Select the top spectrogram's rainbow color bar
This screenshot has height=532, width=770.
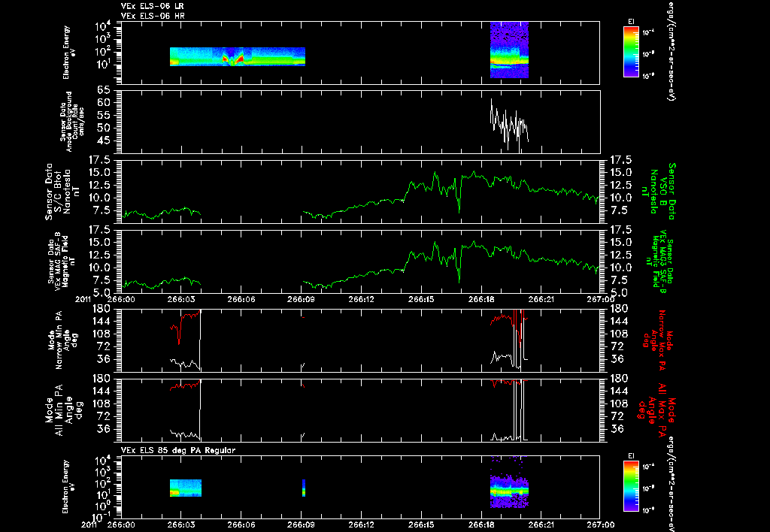click(631, 52)
